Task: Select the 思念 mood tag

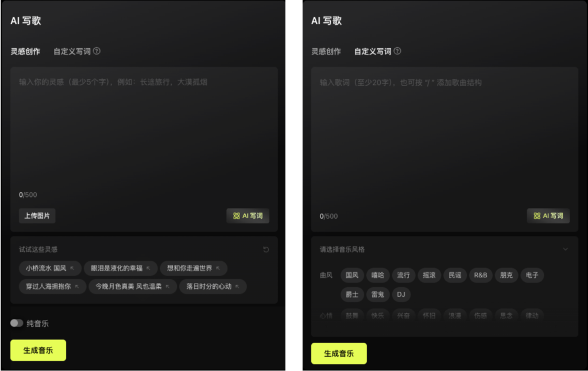Action: tap(506, 315)
